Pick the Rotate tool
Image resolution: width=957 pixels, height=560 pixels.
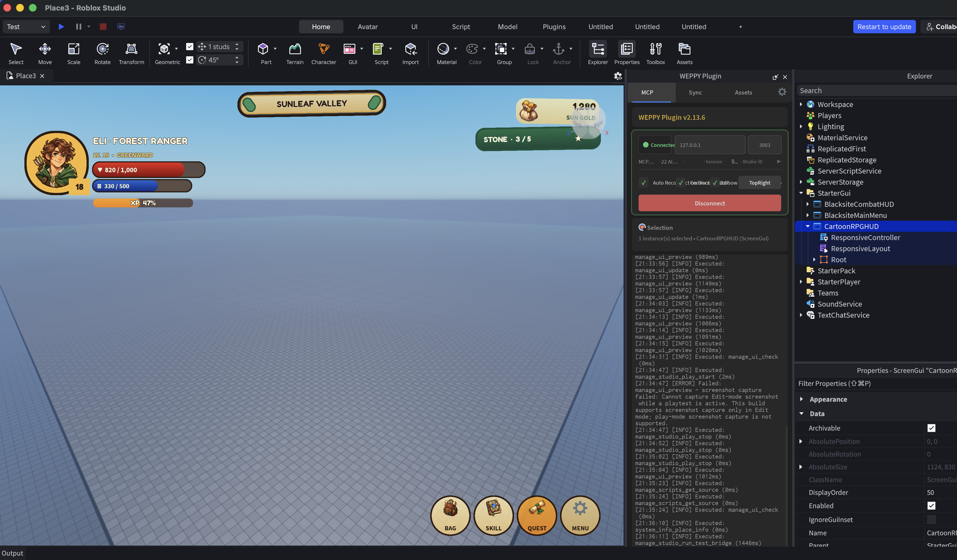click(103, 53)
